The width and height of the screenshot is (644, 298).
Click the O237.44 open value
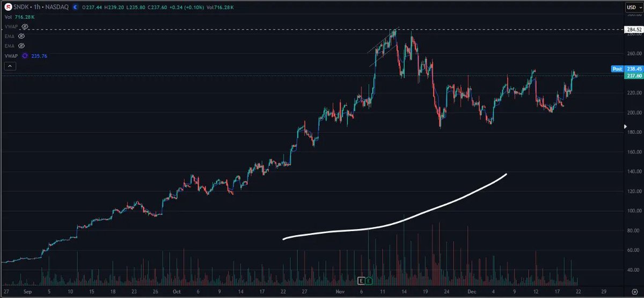(92, 8)
